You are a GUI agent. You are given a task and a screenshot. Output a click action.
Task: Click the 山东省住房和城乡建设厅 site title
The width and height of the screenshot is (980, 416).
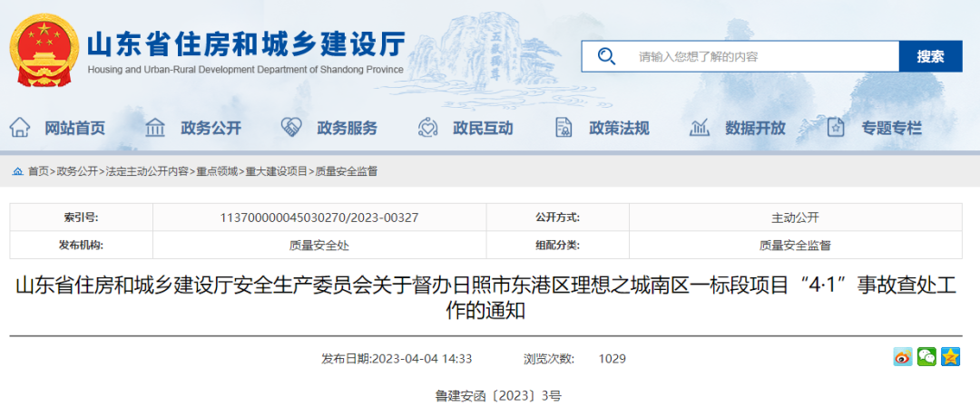(x=247, y=44)
